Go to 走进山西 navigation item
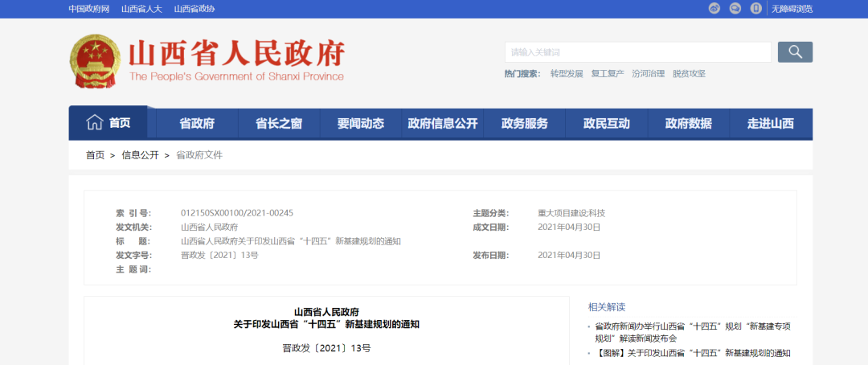868x365 pixels. click(770, 124)
